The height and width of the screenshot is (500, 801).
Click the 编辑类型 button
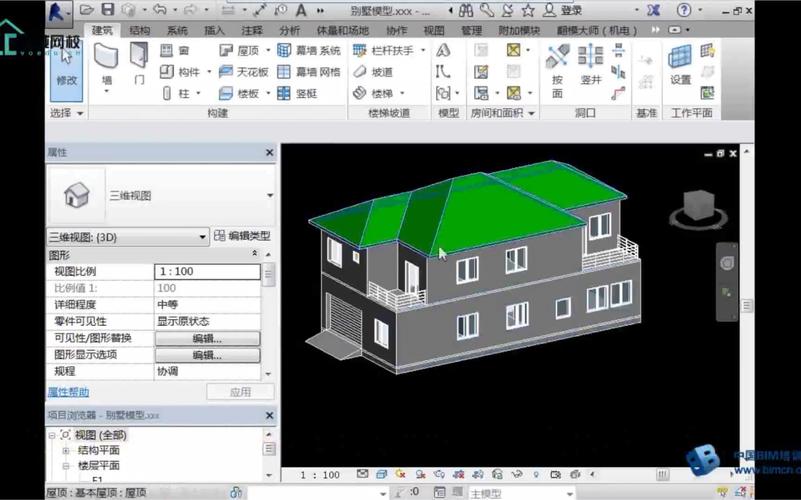click(242, 236)
